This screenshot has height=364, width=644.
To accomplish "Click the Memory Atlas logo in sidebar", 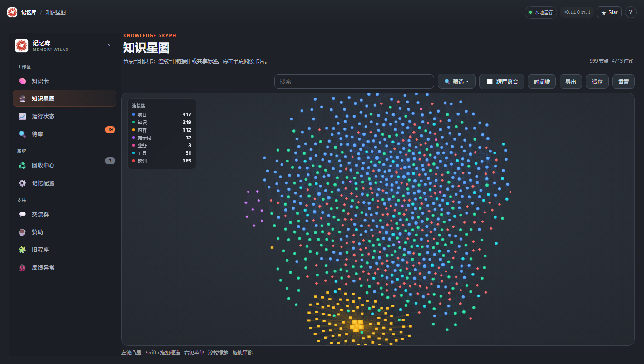I will 21,45.
